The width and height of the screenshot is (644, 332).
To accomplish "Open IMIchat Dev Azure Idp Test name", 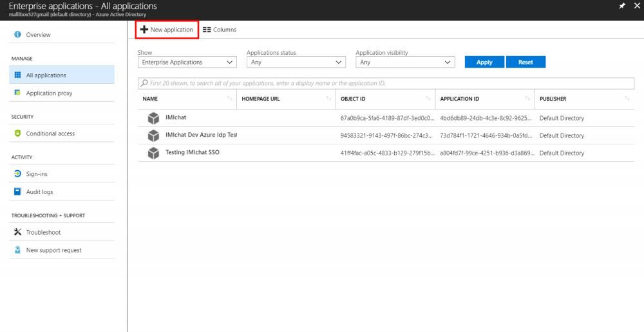I will pos(201,135).
